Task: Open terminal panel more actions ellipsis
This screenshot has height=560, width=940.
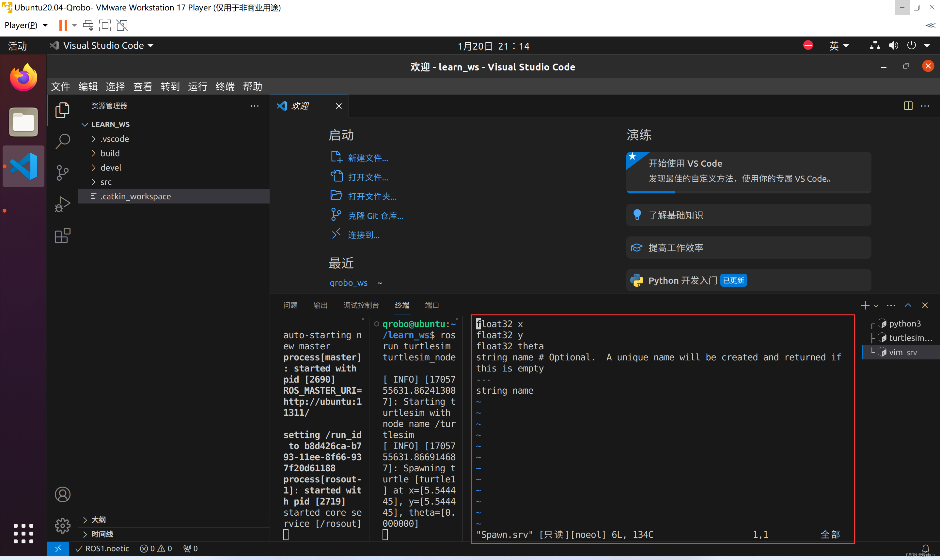Action: click(x=891, y=305)
